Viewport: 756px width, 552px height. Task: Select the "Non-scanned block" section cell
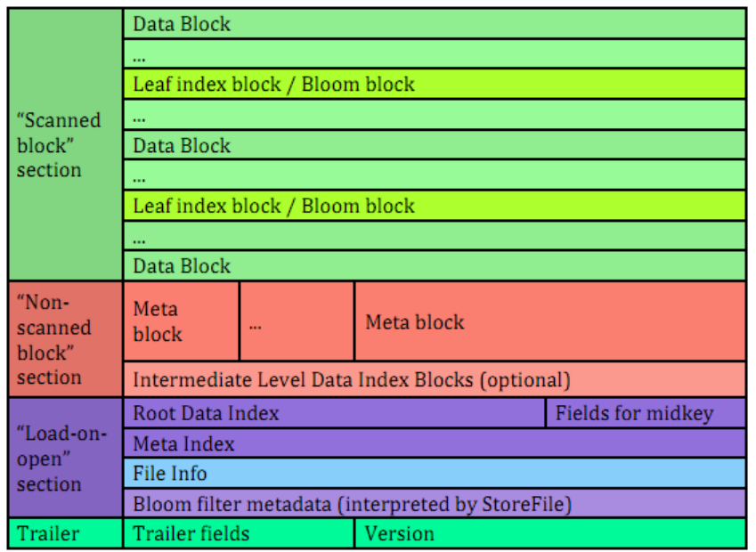coord(65,339)
